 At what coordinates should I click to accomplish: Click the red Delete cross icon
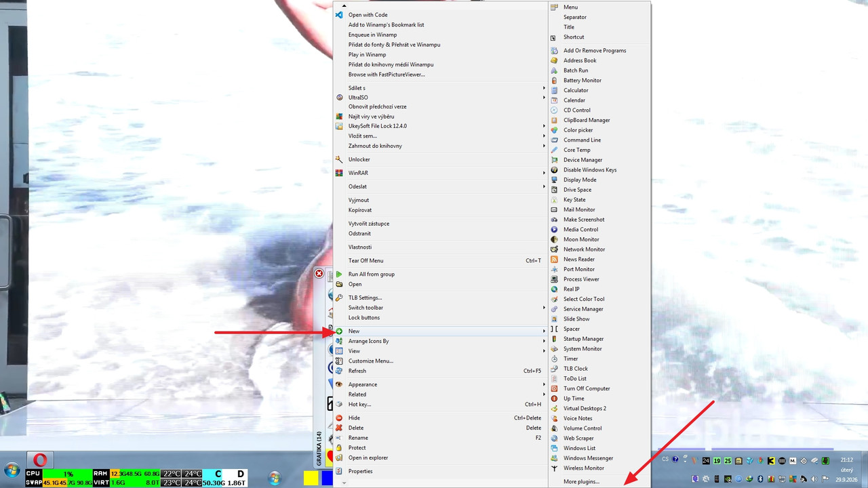click(x=339, y=428)
